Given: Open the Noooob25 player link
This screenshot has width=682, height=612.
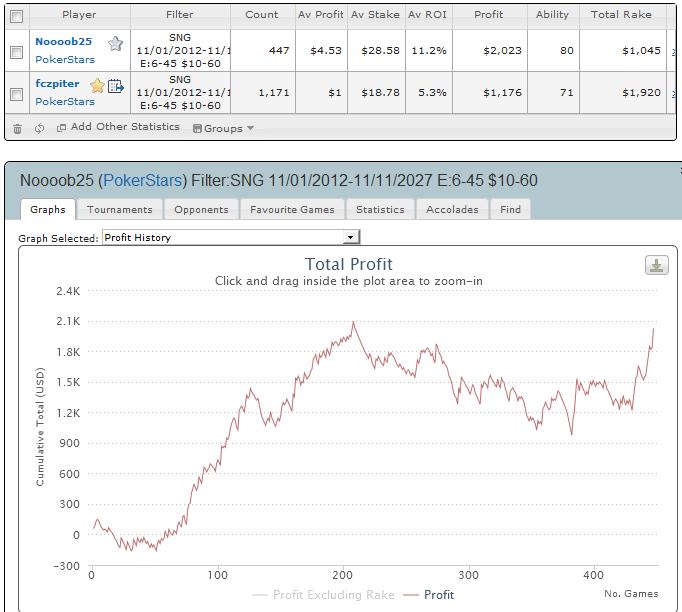Looking at the screenshot, I should coord(64,42).
